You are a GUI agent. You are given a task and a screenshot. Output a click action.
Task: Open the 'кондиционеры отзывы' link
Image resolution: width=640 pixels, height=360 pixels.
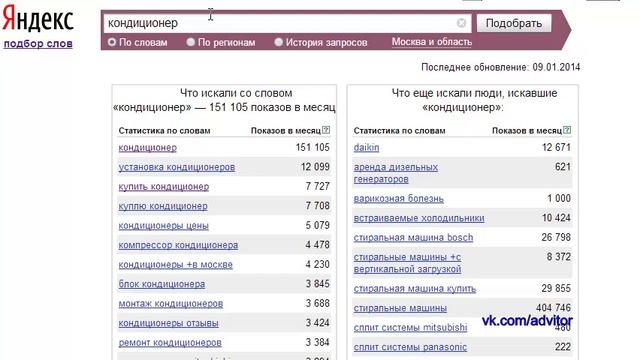[x=169, y=323]
